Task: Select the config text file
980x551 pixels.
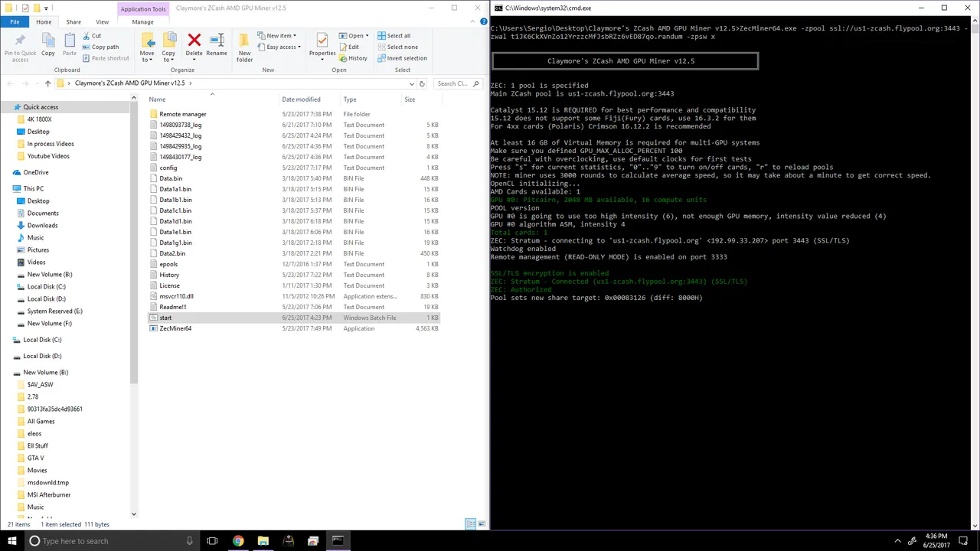Action: [x=168, y=168]
